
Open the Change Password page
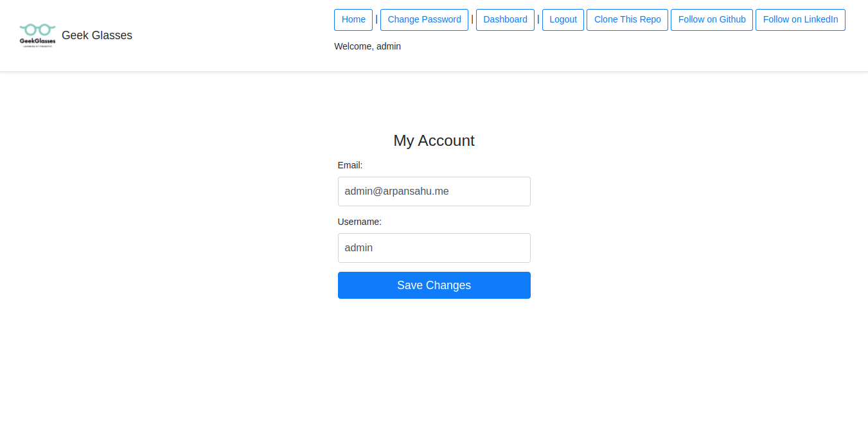click(424, 20)
